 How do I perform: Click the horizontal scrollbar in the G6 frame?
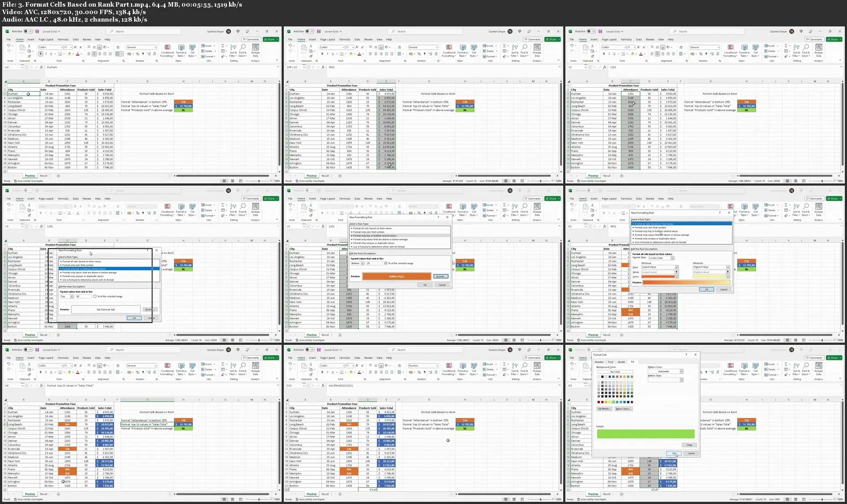pos(222,494)
